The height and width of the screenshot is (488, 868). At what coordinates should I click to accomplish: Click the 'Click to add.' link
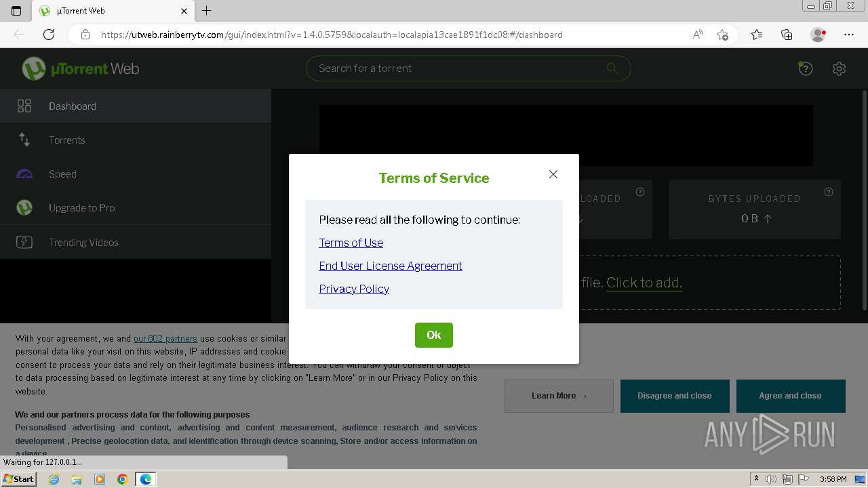(x=644, y=283)
